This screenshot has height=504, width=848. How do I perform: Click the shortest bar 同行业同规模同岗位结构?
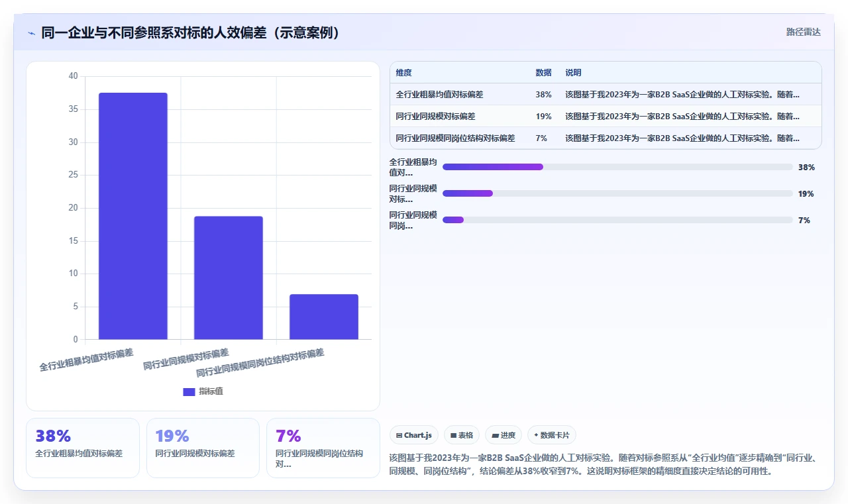[x=324, y=317]
